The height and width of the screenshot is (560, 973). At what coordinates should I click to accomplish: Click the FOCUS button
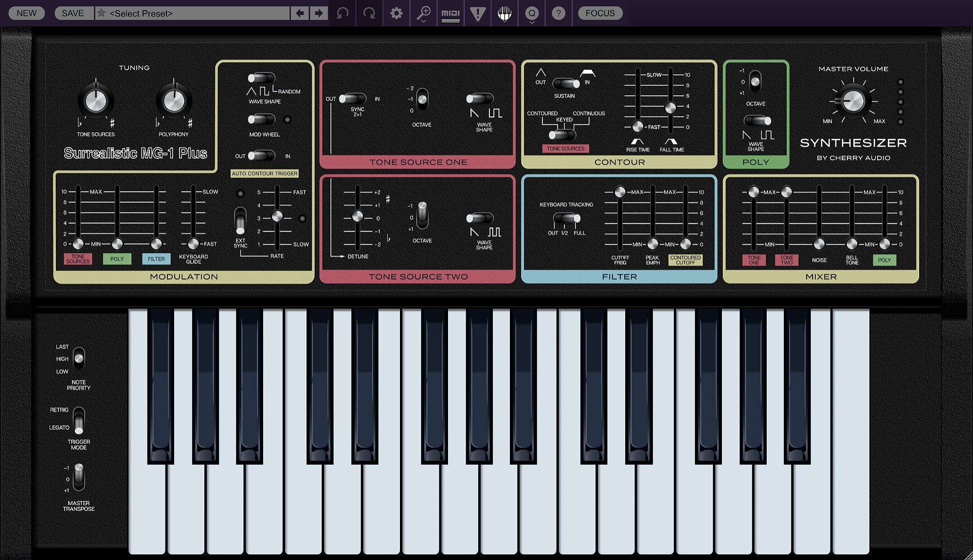(x=600, y=13)
